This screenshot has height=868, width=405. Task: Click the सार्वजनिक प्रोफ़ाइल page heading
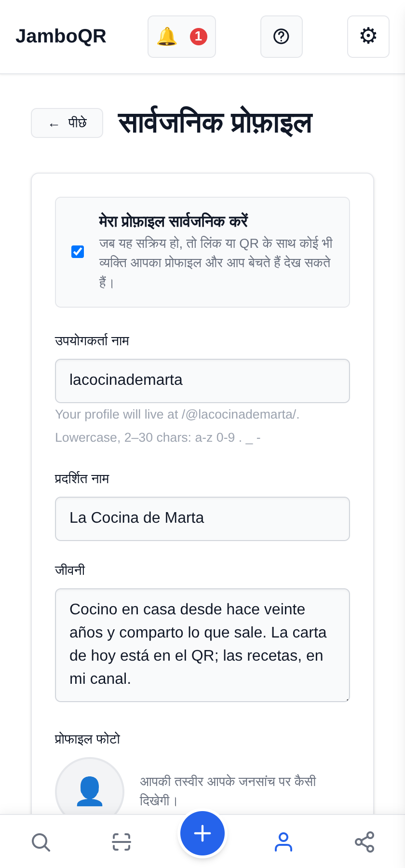tap(215, 123)
